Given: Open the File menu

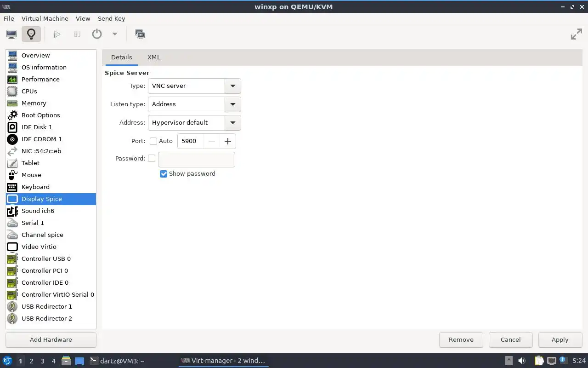Looking at the screenshot, I should coord(9,18).
